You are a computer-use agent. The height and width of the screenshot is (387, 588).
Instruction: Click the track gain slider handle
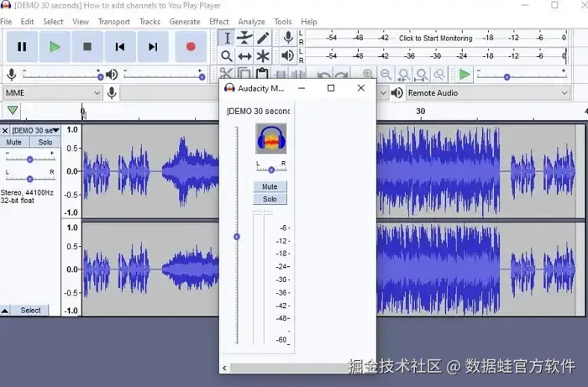(29, 160)
